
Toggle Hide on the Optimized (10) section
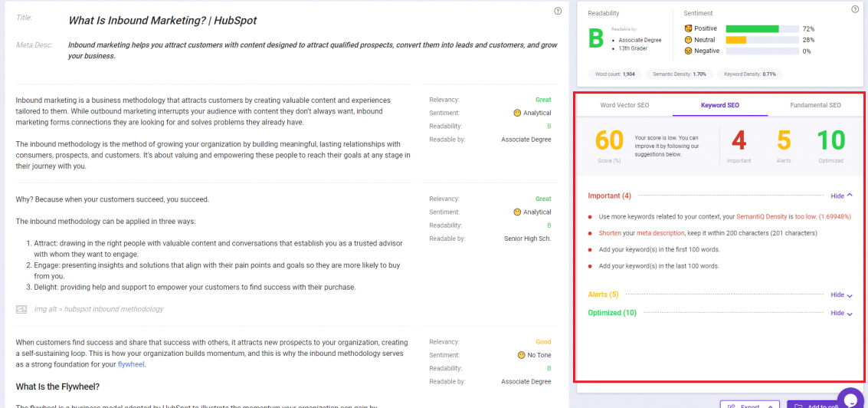(x=841, y=313)
